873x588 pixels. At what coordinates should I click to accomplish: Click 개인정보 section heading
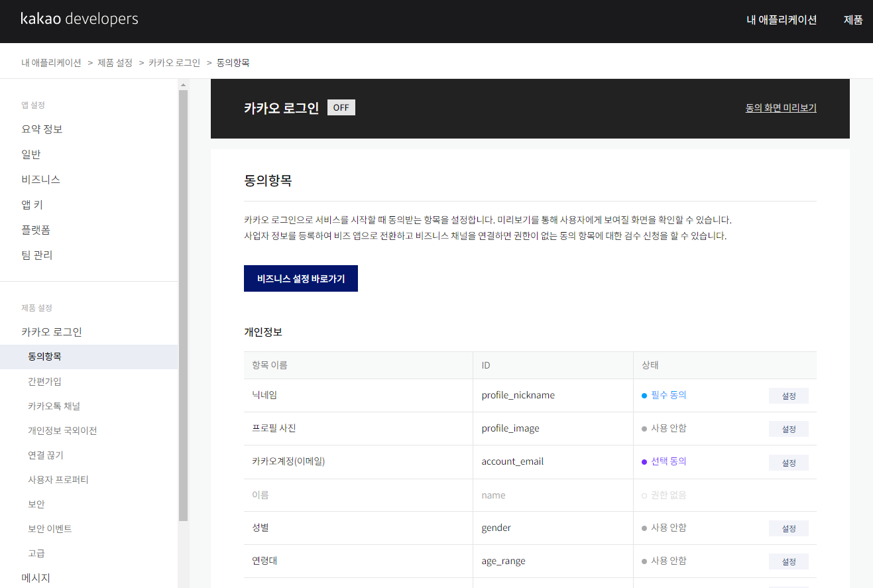pos(263,331)
